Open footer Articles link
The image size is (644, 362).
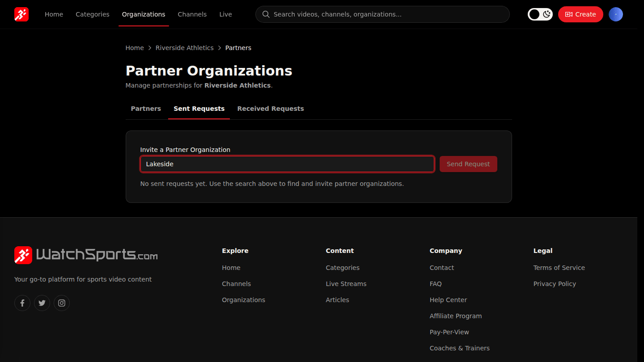pos(338,300)
